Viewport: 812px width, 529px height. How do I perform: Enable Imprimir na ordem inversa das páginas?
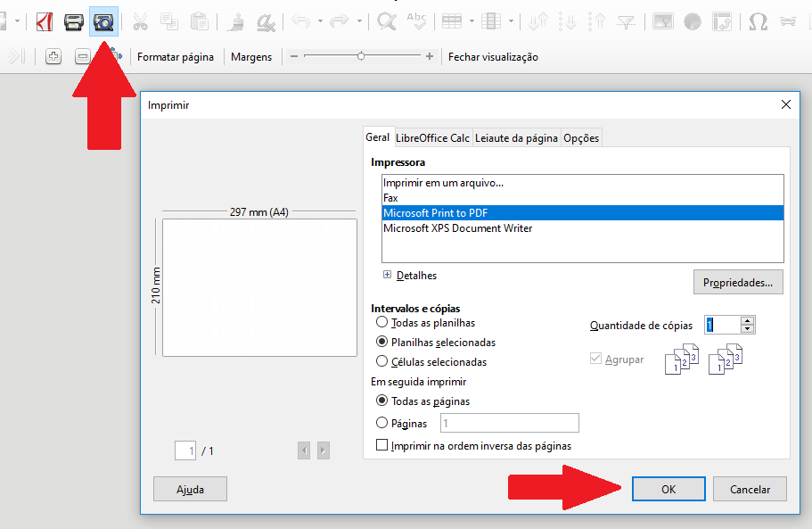(381, 445)
